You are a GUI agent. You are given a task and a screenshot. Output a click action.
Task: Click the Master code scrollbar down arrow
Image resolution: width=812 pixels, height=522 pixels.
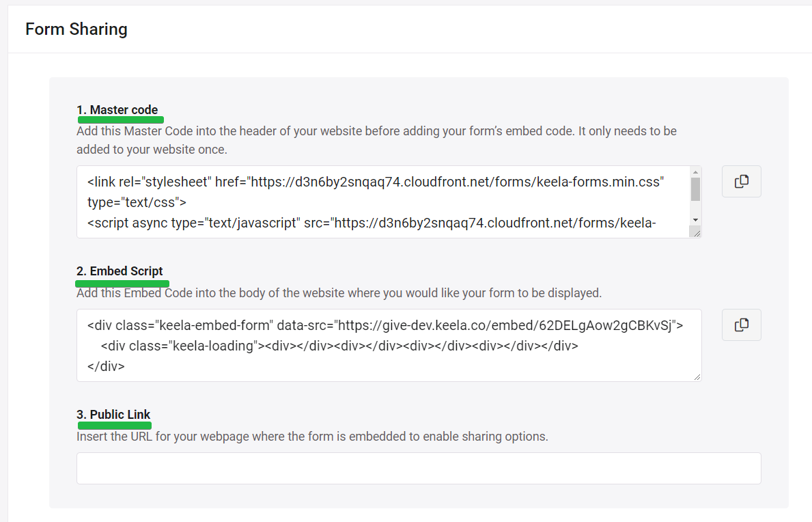695,220
